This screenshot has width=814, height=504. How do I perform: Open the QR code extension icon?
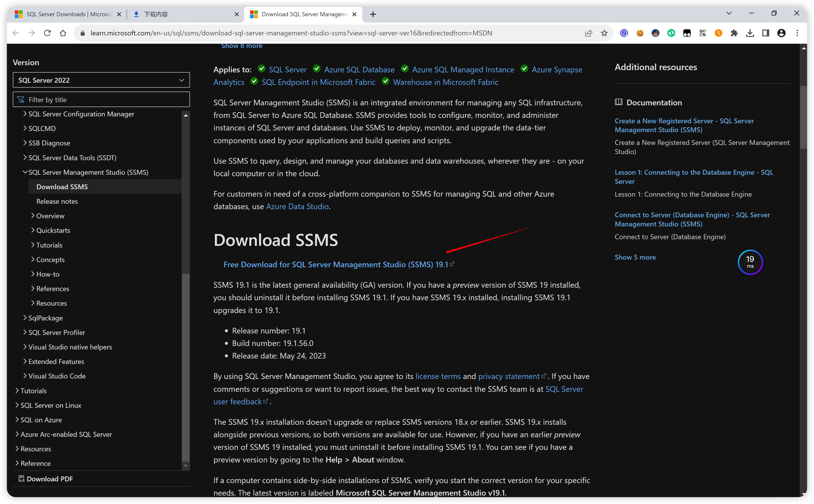(x=702, y=33)
